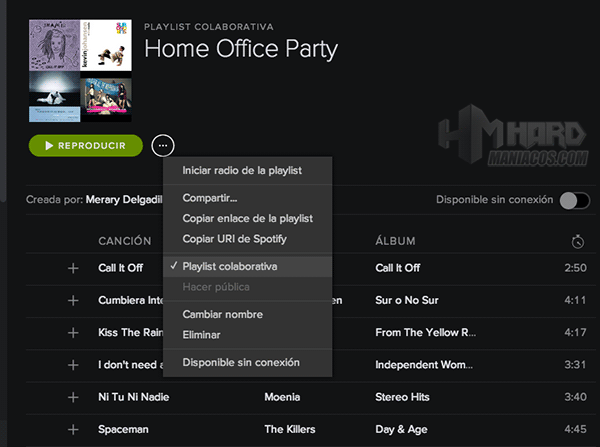Sort tracks by duration clock icon

[x=577, y=241]
